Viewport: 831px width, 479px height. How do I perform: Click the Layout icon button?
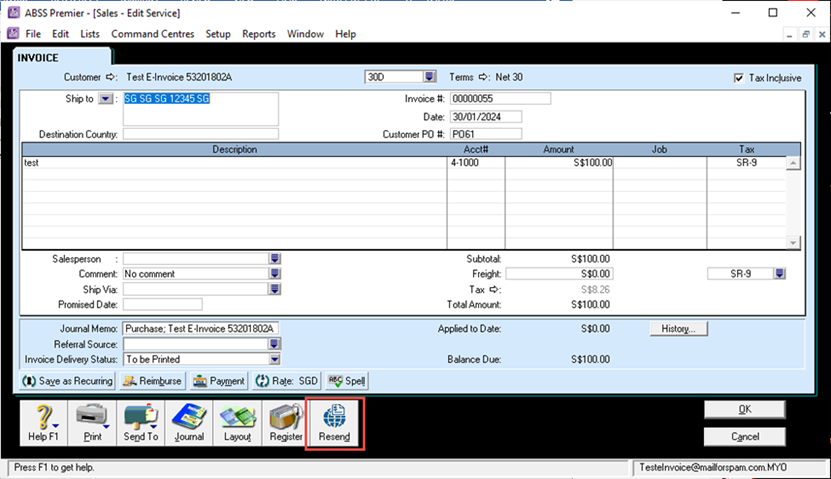click(237, 415)
